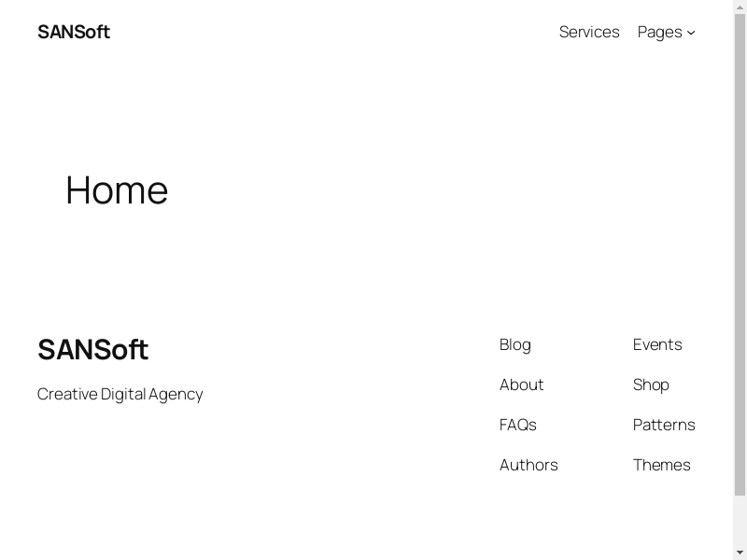Open the Themes footer link
Screen dimensions: 747x560
[661, 465]
